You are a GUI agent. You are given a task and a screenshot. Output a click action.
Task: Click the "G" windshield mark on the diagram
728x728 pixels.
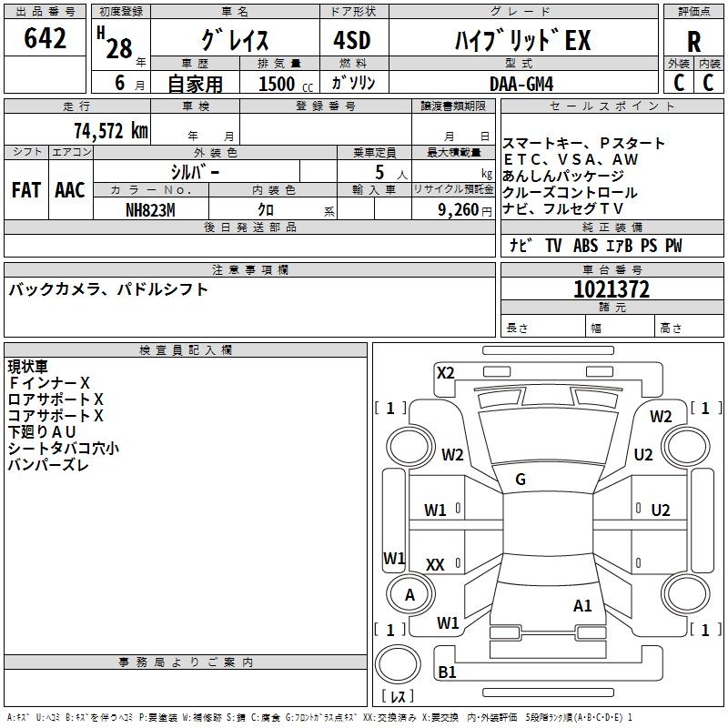[x=520, y=480]
